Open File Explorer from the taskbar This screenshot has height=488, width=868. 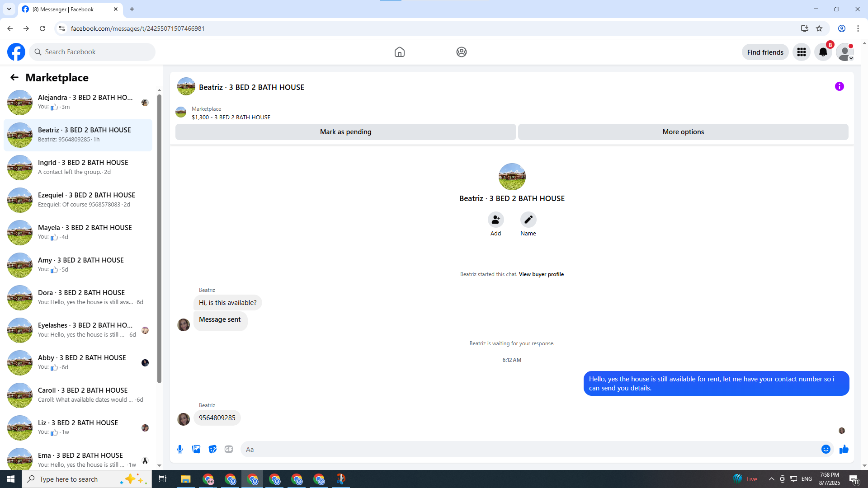[x=186, y=479]
